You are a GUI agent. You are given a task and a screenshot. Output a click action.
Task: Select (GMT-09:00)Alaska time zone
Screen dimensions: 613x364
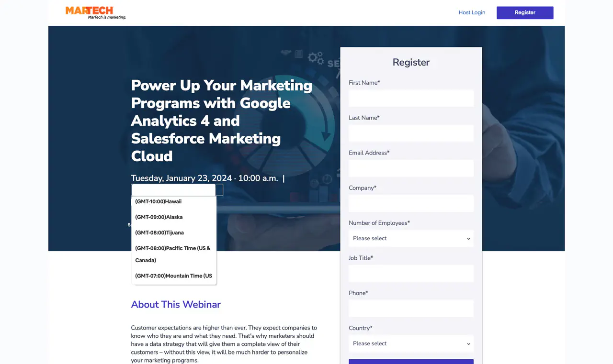174,217
